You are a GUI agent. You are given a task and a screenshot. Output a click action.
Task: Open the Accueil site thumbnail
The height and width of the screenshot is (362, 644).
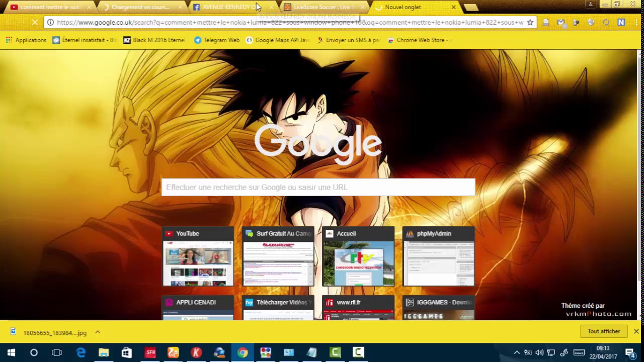coord(358,257)
